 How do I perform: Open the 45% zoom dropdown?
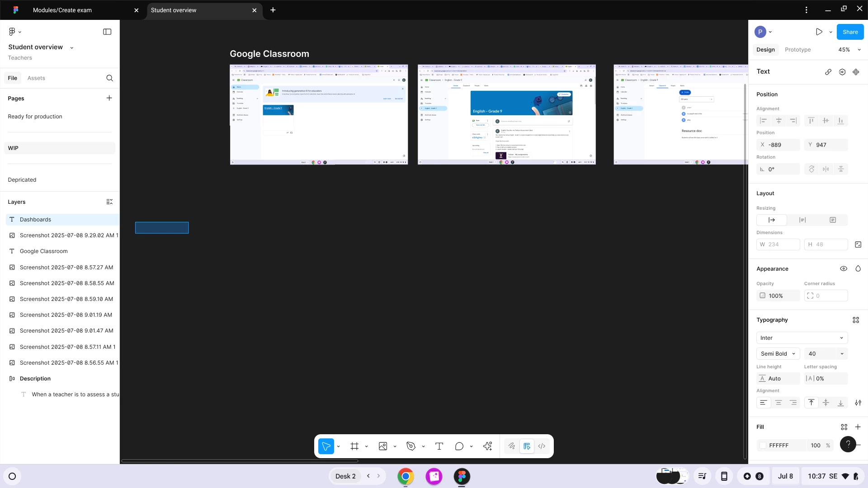tap(850, 50)
